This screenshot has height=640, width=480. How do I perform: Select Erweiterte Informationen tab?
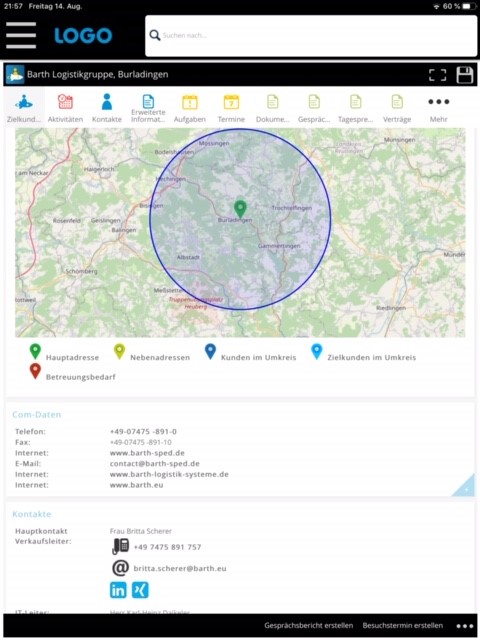[x=148, y=108]
